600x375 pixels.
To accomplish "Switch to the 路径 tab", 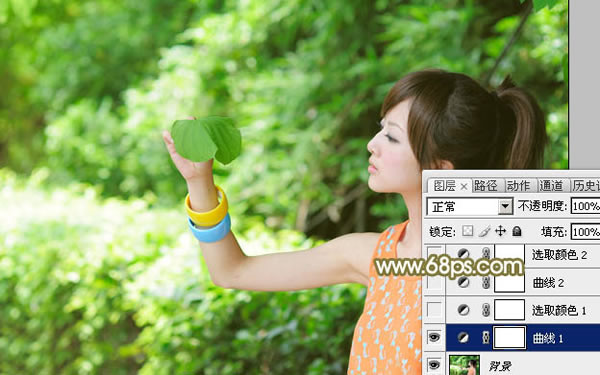I will tap(486, 186).
